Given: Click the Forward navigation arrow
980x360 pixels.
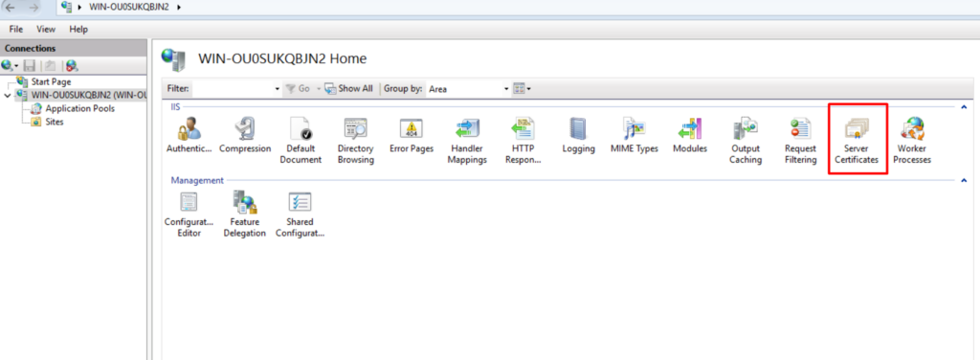Looking at the screenshot, I should [x=33, y=7].
